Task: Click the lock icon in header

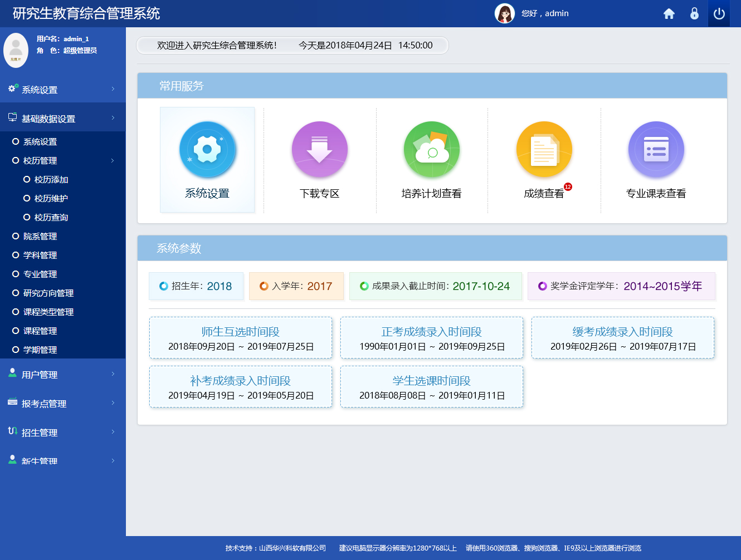Action: (x=694, y=14)
